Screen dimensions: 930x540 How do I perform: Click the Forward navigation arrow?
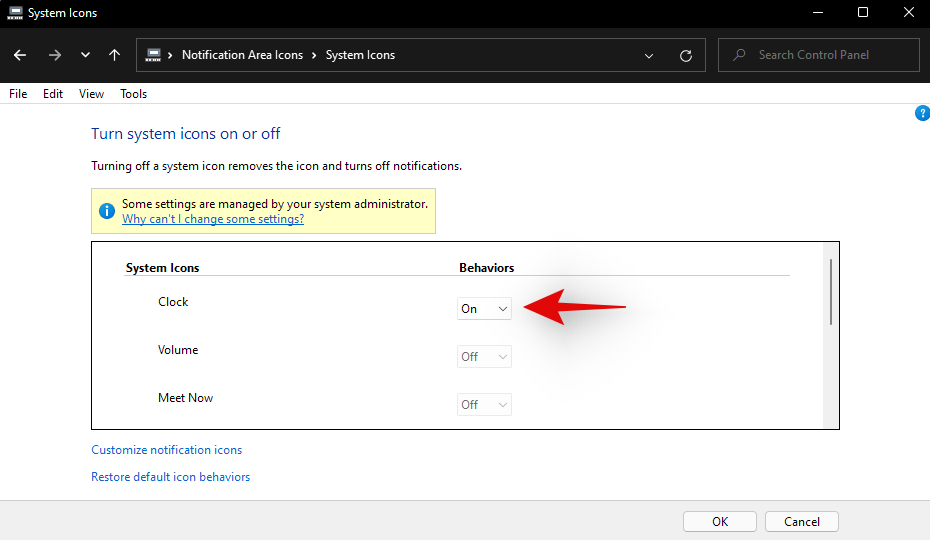click(x=54, y=55)
